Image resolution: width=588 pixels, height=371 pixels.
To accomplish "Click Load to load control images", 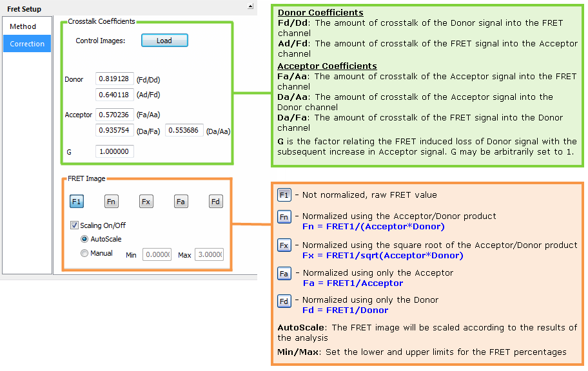I will [164, 41].
